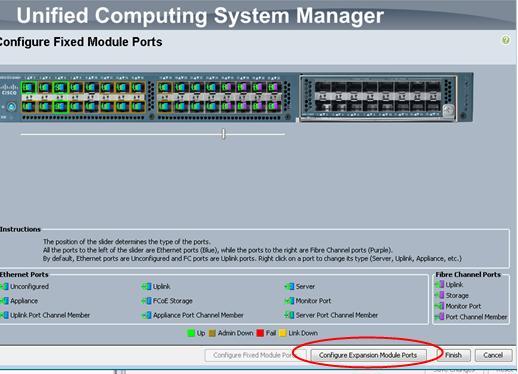The height and width of the screenshot is (374, 518).
Task: Click the Fibre Channel Ports group label
Action: [x=468, y=275]
